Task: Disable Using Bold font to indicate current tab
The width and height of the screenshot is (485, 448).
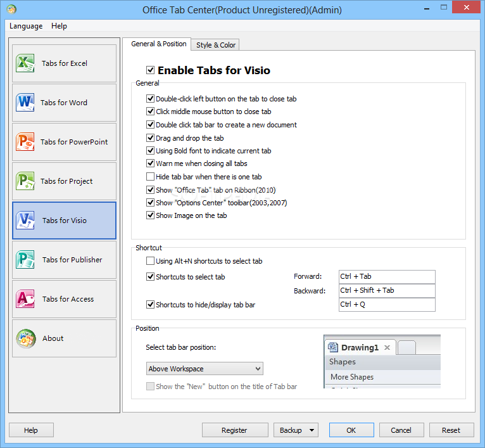Action: point(150,150)
